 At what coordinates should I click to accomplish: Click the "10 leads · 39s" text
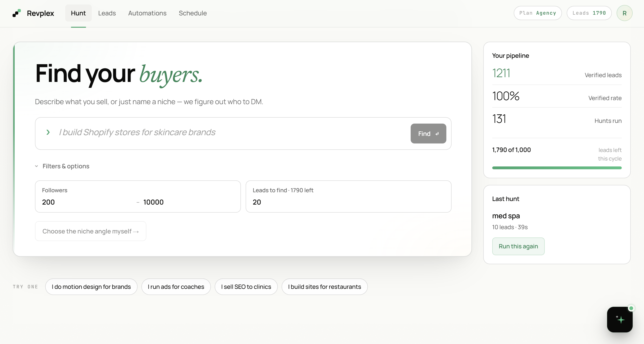click(x=510, y=227)
